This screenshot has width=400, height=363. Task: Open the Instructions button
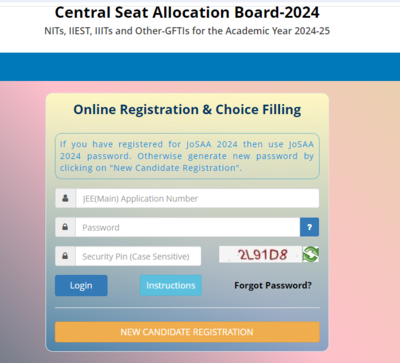(171, 285)
